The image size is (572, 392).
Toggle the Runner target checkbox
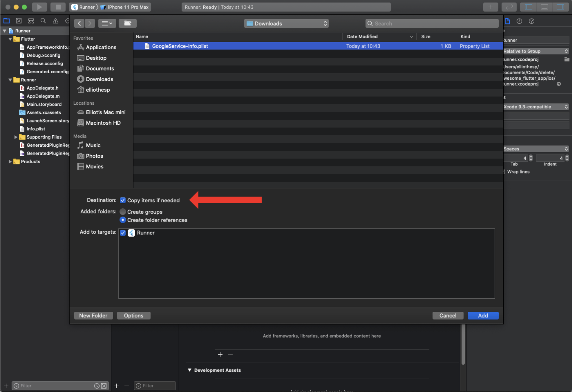pos(122,233)
